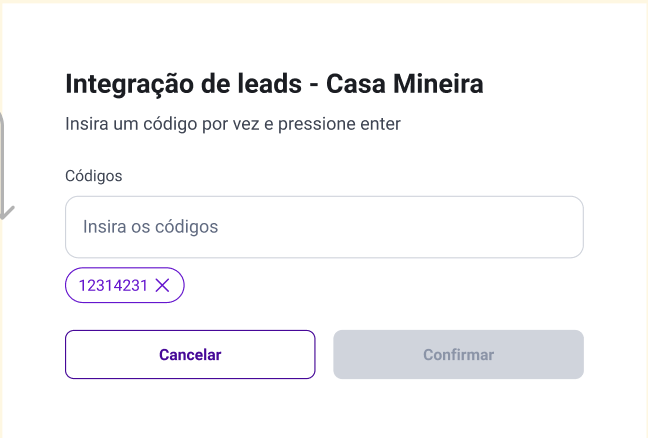Confirm the lead integration codes
The height and width of the screenshot is (438, 648).
point(458,355)
